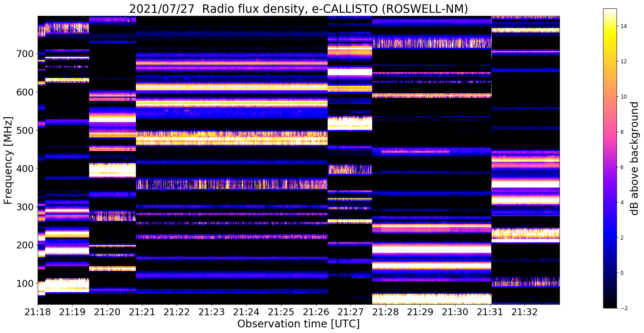Select the 21:23 time tick label
Viewport: 644px width, 333px height.
[x=212, y=312]
